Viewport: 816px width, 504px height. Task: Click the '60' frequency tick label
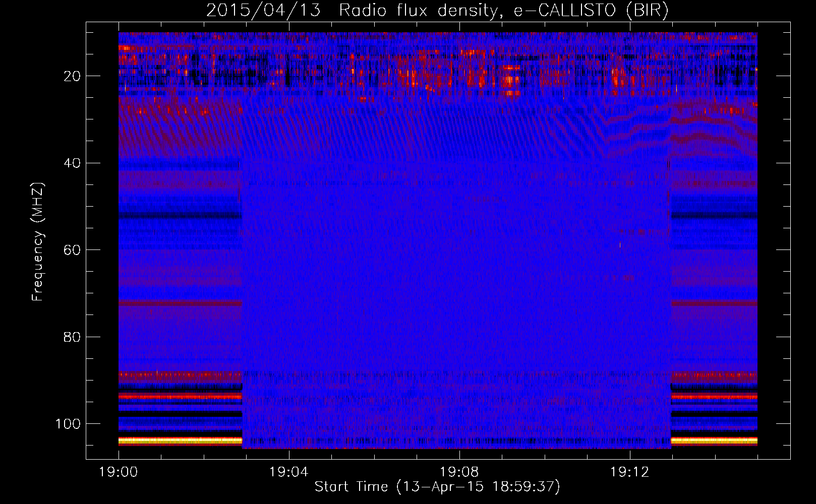(x=72, y=250)
